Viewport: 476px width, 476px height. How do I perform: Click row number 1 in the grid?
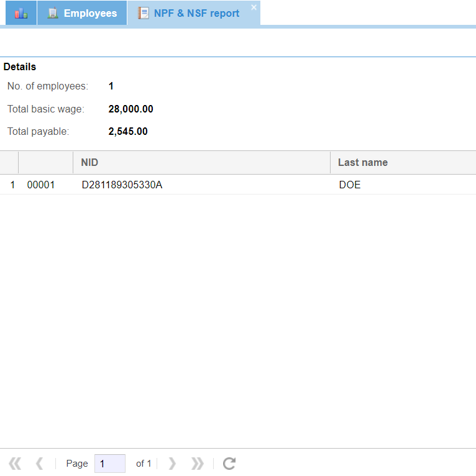point(12,185)
